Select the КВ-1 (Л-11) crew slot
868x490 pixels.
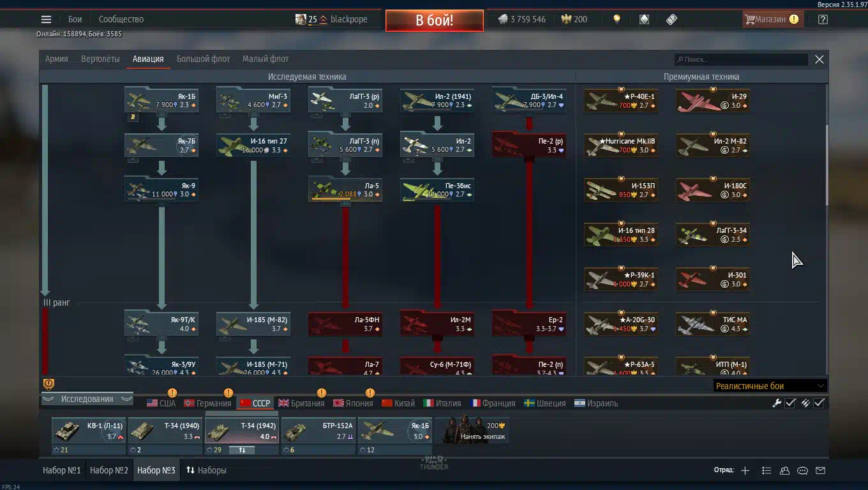click(89, 431)
